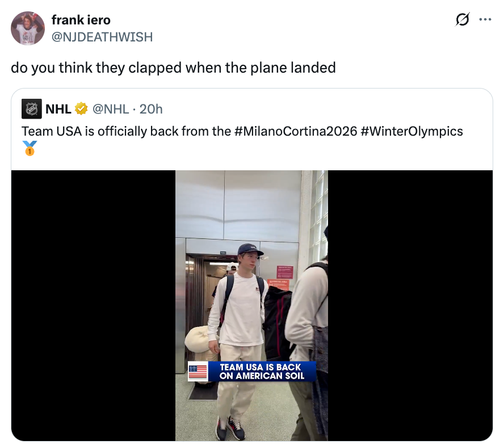Click the left black bar of the video

click(93, 305)
